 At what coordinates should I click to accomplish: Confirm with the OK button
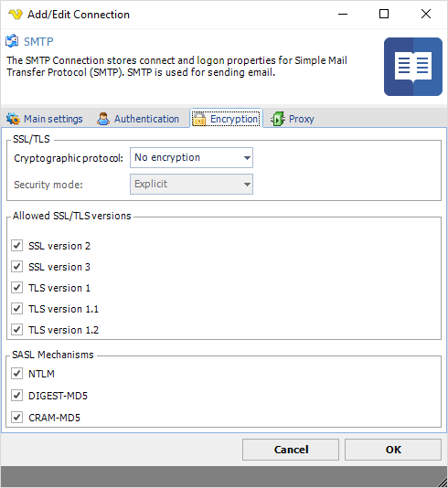tap(393, 450)
